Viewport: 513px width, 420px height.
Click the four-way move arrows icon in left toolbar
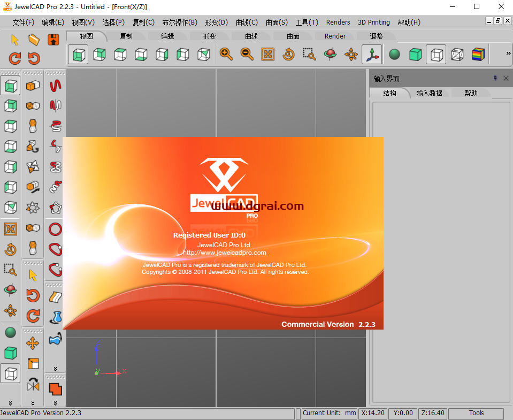[x=33, y=343]
